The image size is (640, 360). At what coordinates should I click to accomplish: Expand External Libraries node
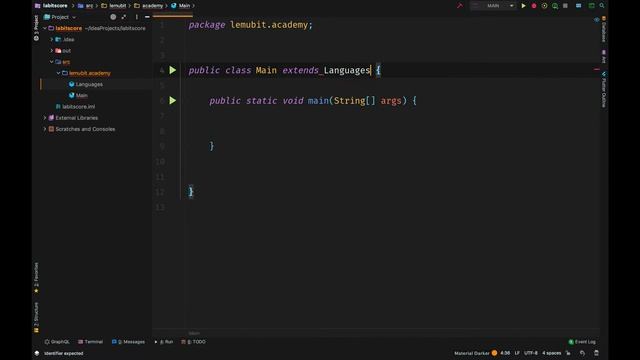click(x=45, y=118)
